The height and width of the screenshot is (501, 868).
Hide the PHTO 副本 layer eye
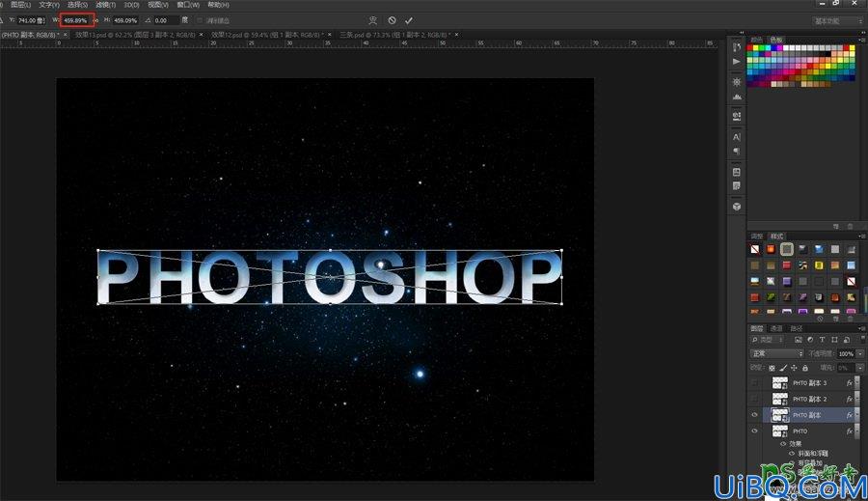point(755,414)
